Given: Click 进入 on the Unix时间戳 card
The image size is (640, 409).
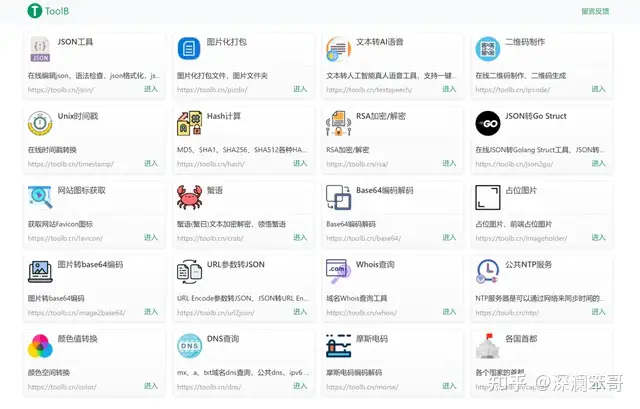Looking at the screenshot, I should pos(151,163).
